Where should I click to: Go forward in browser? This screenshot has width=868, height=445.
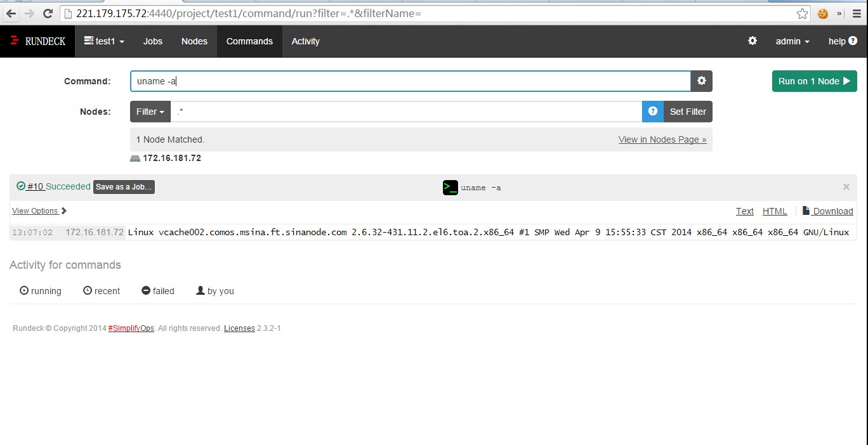pos(29,13)
